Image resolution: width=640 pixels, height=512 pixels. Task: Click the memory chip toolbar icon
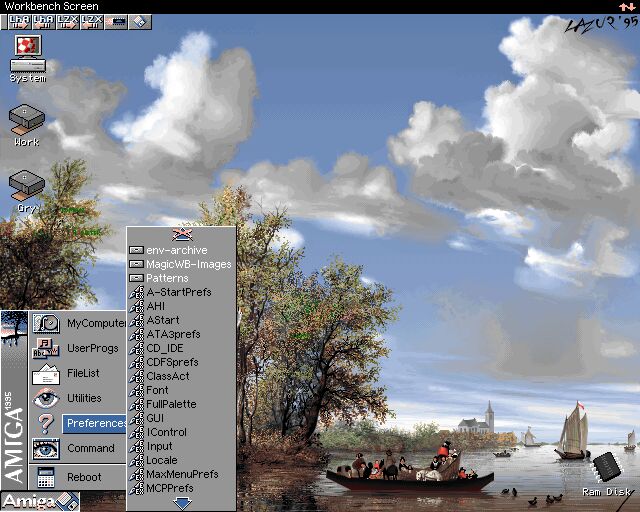116,22
